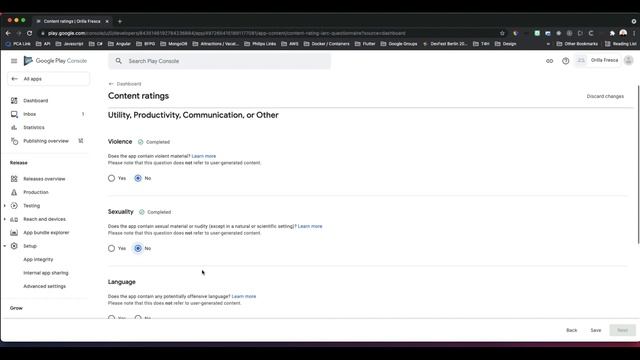
Task: Open the Reading List in bookmarks bar
Action: pos(621,44)
